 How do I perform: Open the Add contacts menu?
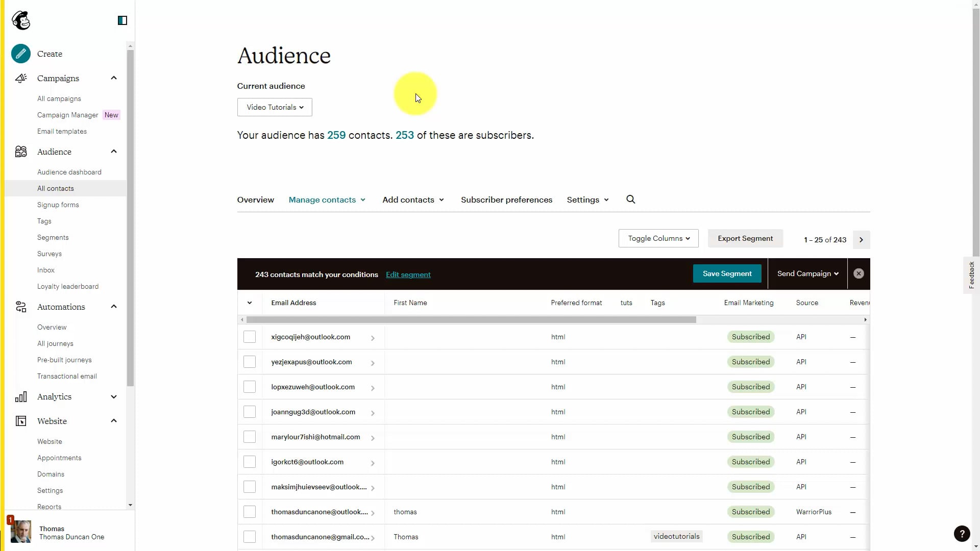click(413, 199)
